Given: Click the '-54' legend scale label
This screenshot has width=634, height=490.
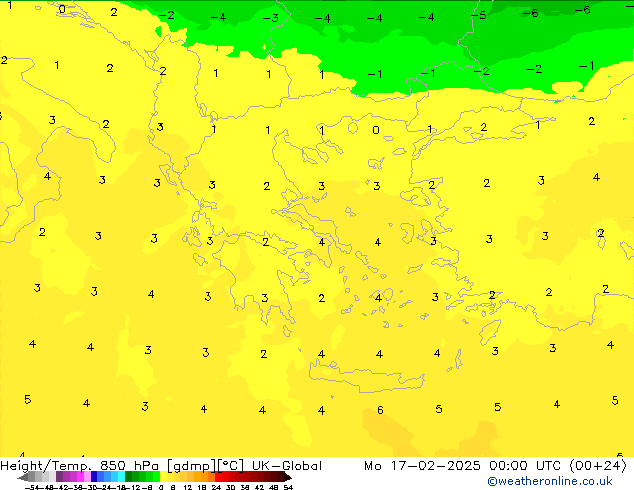Looking at the screenshot, I should 32,487.
